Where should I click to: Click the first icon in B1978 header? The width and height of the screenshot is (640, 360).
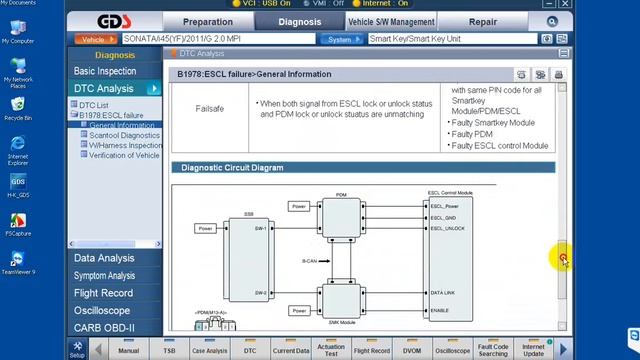point(521,75)
